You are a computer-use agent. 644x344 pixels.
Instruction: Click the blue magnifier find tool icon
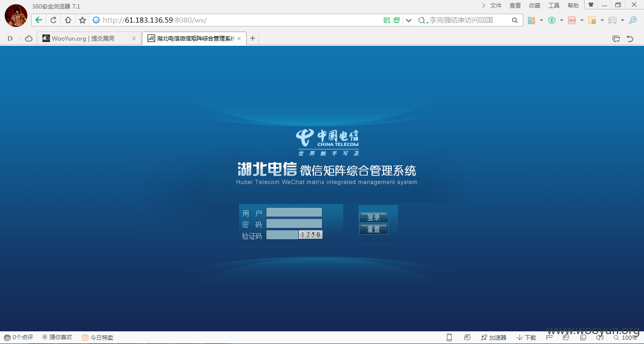633,20
